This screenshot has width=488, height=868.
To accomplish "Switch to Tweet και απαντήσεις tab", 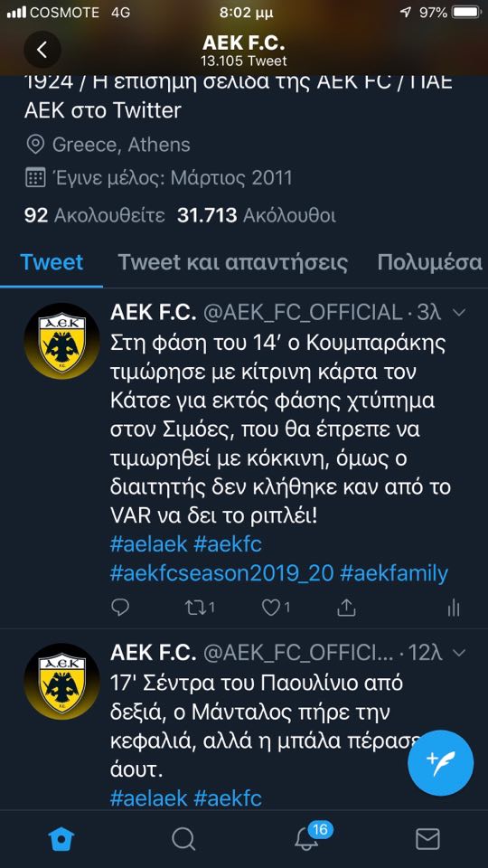I will tap(233, 262).
